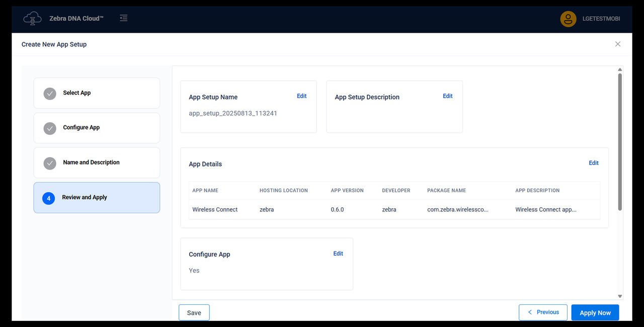This screenshot has width=644, height=327.
Task: Go back using the Previous button
Action: [543, 312]
